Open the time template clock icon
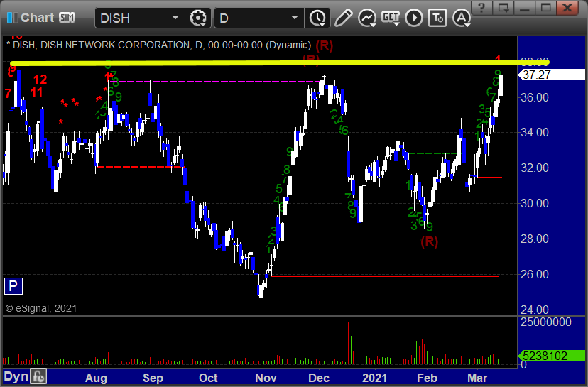This screenshot has width=588, height=387. pos(317,18)
